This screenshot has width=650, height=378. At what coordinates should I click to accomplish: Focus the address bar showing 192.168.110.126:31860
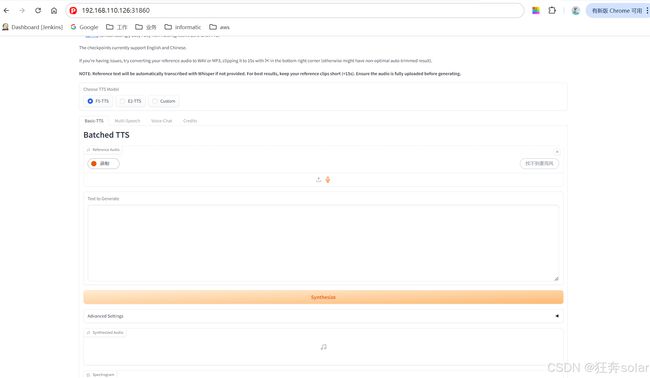294,10
